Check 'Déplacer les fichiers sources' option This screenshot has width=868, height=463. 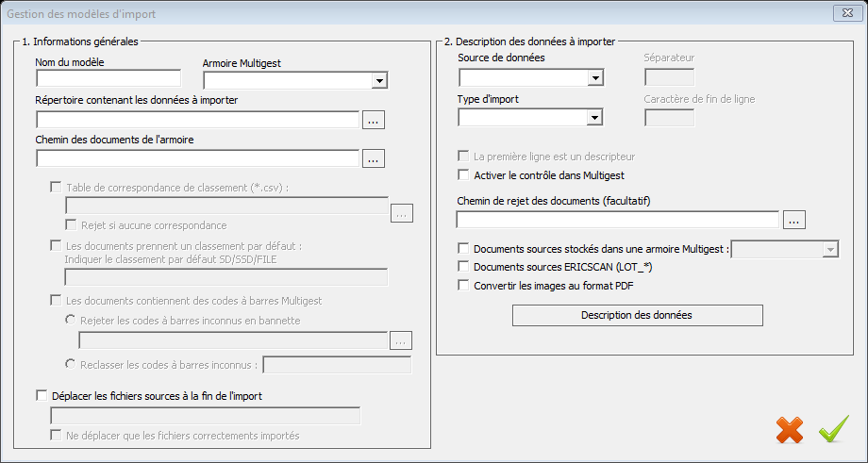click(41, 396)
